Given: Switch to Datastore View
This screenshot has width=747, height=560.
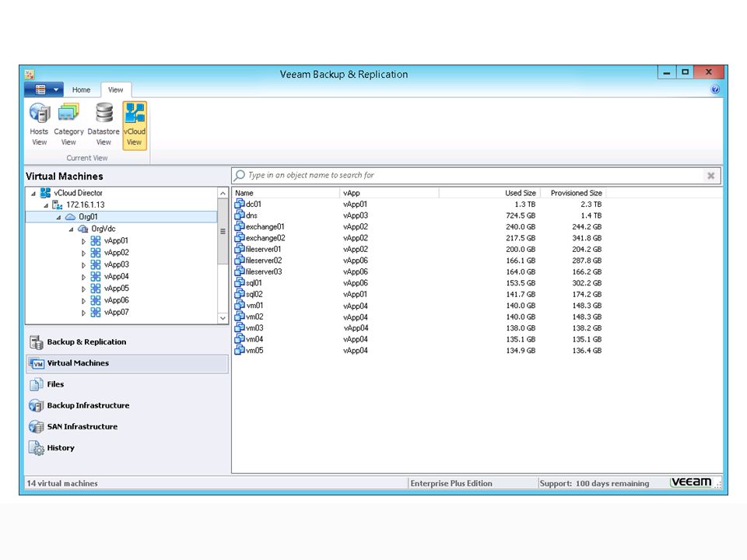Looking at the screenshot, I should coord(103,124).
